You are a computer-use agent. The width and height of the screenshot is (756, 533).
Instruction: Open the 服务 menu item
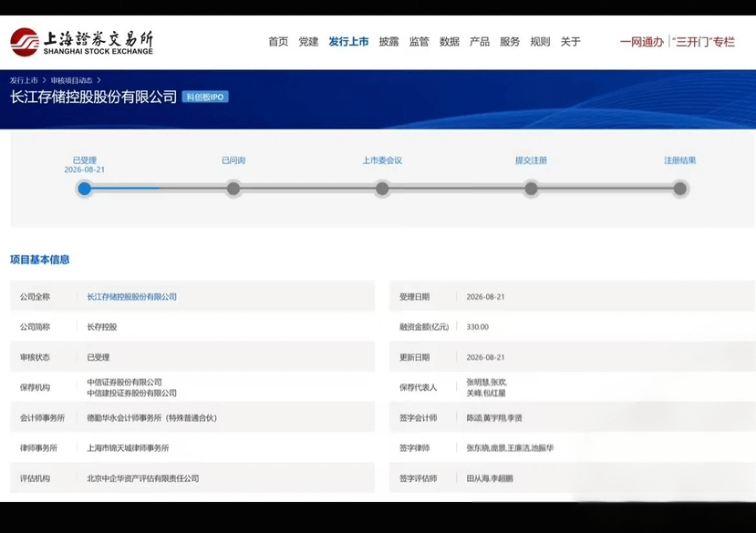pos(510,42)
